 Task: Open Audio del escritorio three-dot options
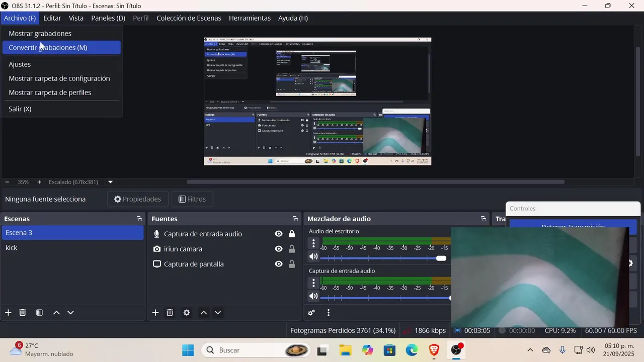[x=313, y=243]
